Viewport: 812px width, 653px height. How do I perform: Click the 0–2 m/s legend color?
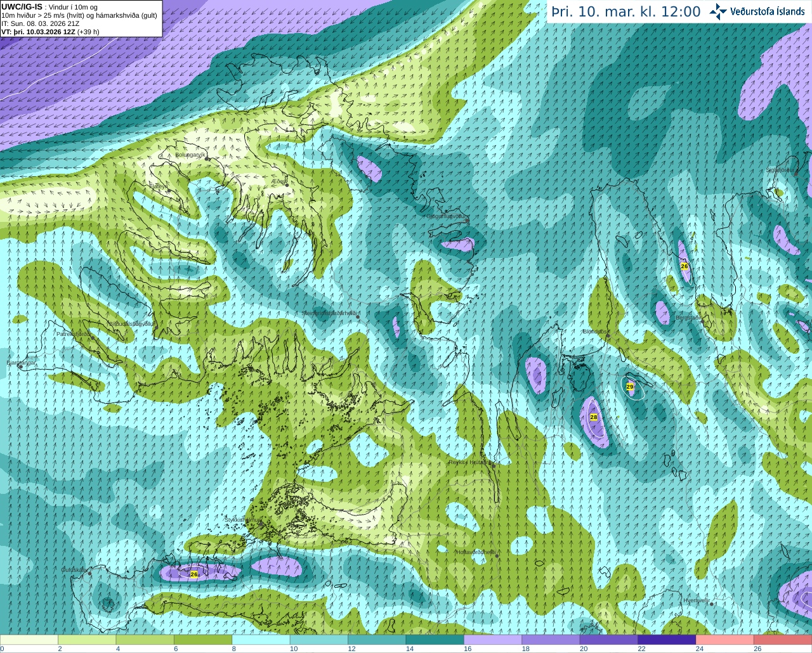point(29,640)
